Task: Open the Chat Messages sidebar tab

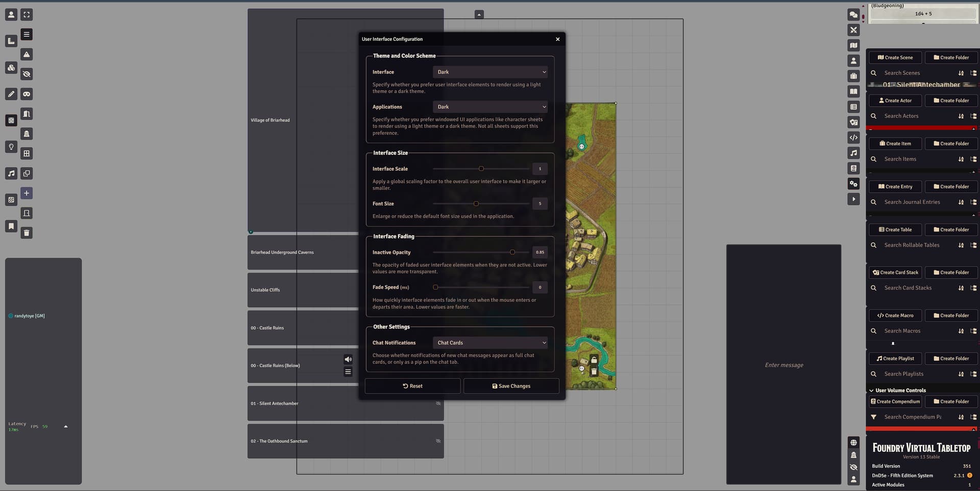Action: pyautogui.click(x=853, y=15)
